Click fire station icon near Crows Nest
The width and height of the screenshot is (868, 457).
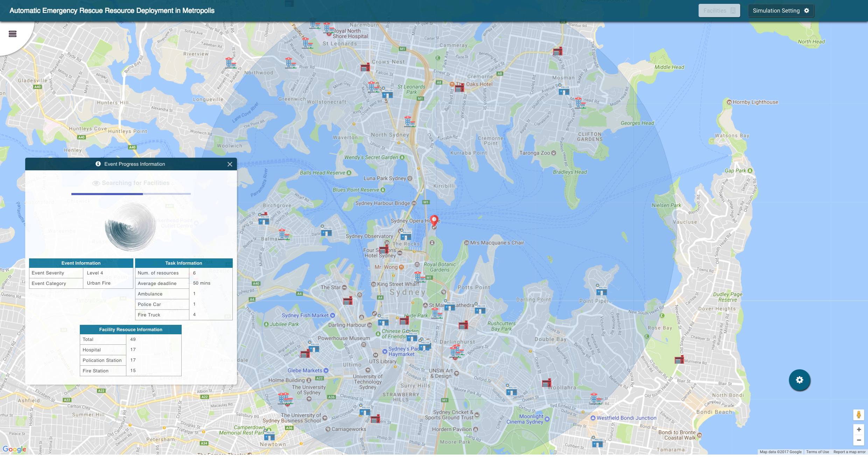coord(365,67)
